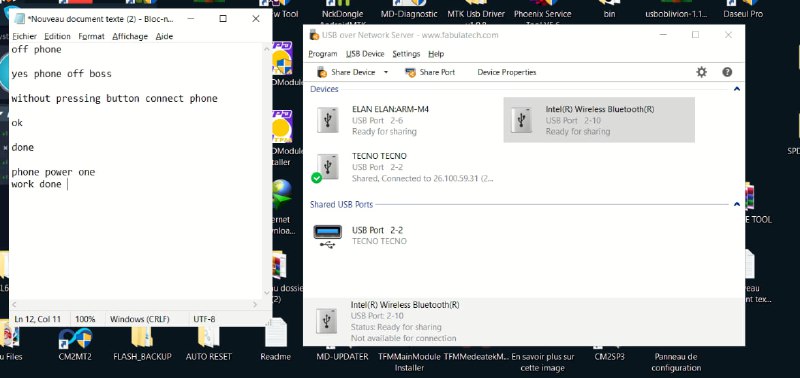Click 'Windows (CRLF)' in Notepad status bar
This screenshot has height=378, width=800.
point(140,319)
